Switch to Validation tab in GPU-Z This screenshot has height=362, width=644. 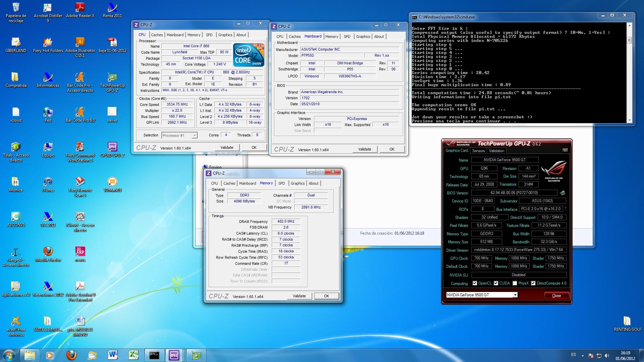click(496, 151)
